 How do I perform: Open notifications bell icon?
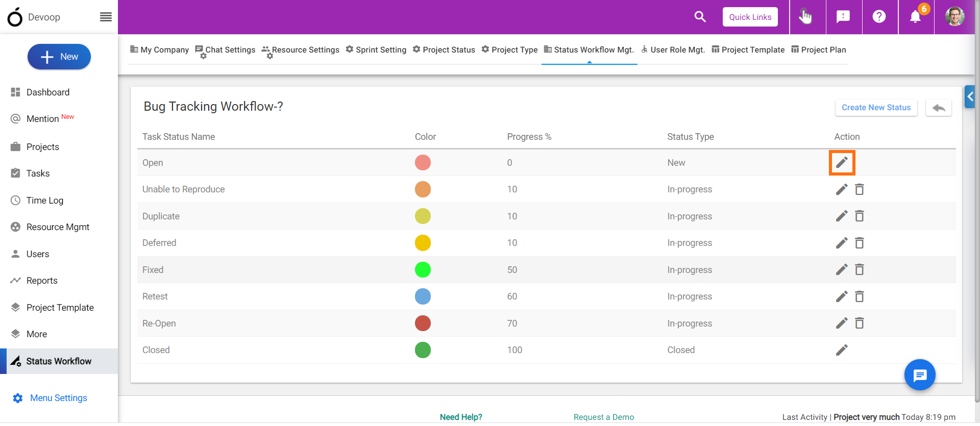pos(916,17)
